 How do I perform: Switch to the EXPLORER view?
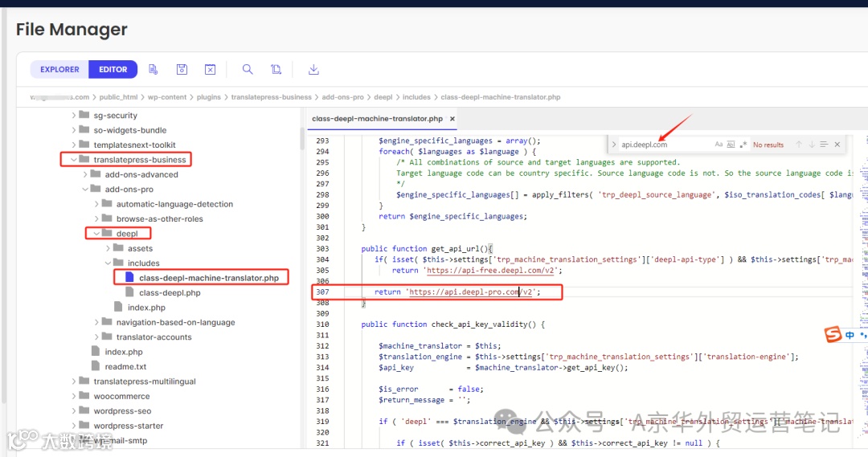point(59,69)
